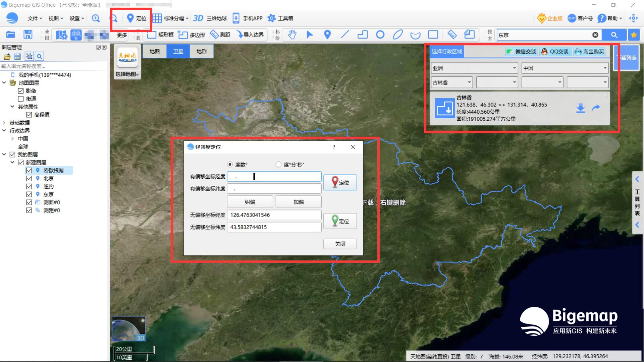Select the place marker pin tool
The image size is (644, 362).
coord(327,35)
